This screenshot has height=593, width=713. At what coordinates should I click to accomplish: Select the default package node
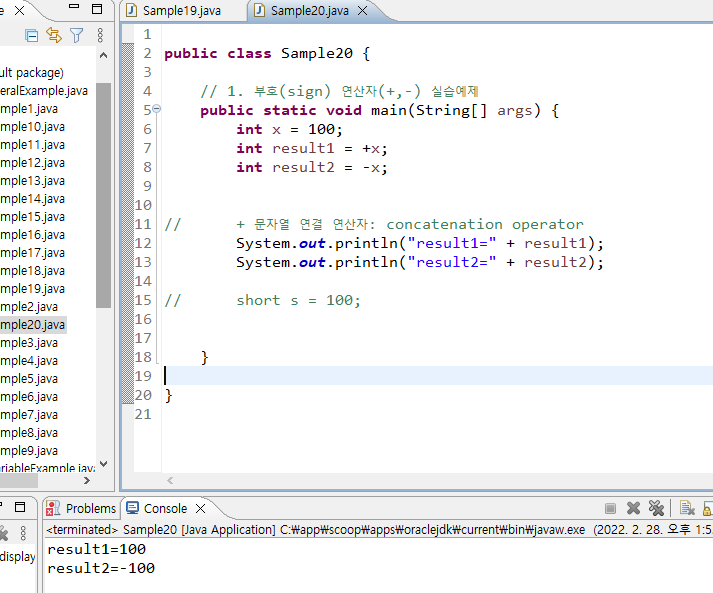pos(32,73)
